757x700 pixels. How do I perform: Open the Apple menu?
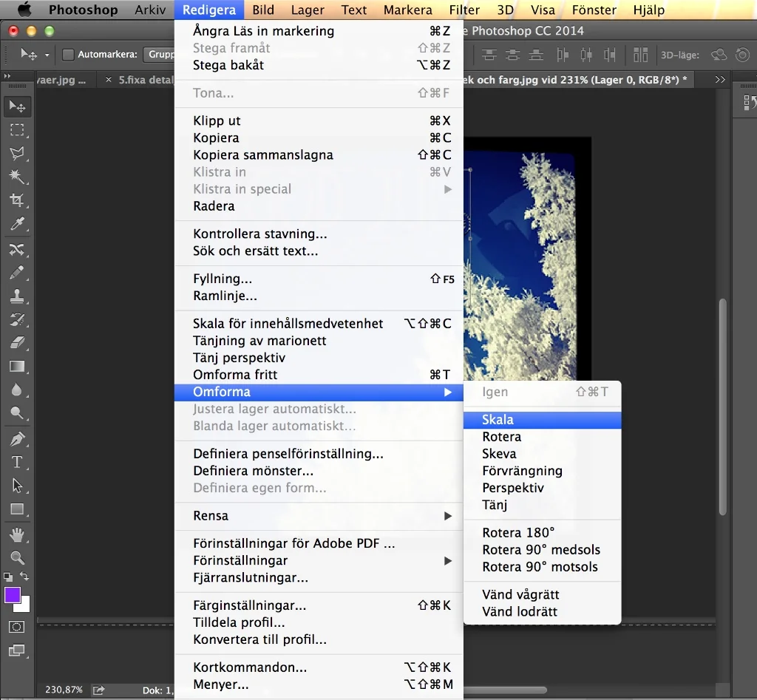(x=24, y=10)
